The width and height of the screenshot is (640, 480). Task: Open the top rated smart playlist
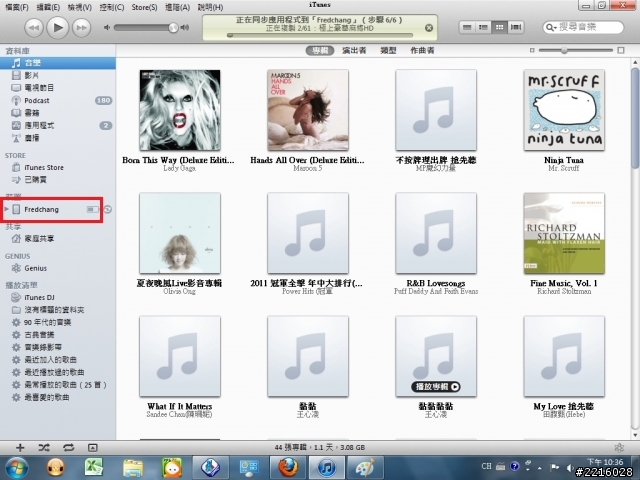point(58,397)
